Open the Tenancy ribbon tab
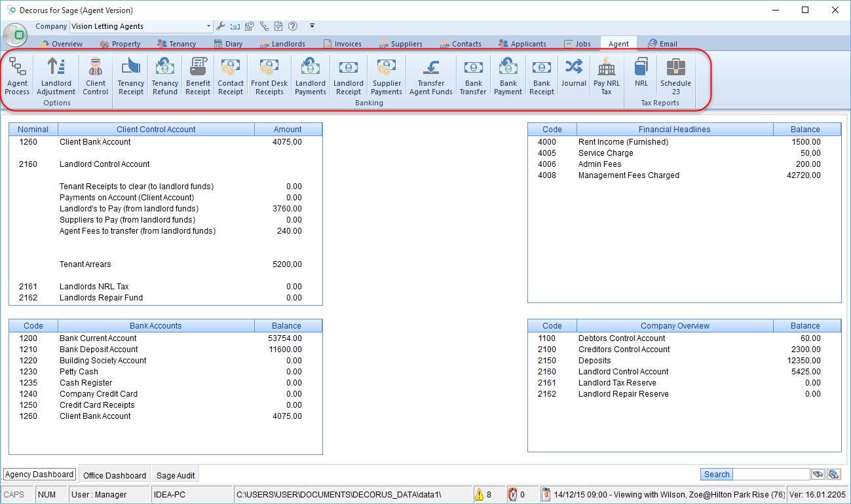The width and height of the screenshot is (851, 504). (177, 44)
